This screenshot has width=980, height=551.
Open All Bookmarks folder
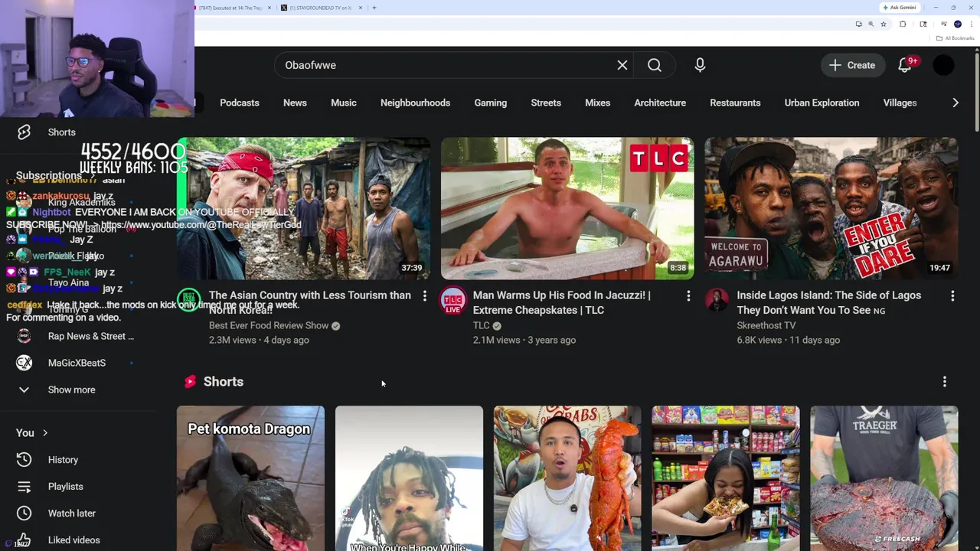(954, 38)
